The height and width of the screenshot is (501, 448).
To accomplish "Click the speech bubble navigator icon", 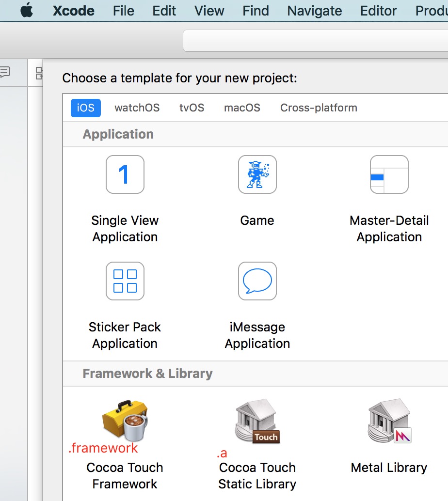I will (x=5, y=72).
